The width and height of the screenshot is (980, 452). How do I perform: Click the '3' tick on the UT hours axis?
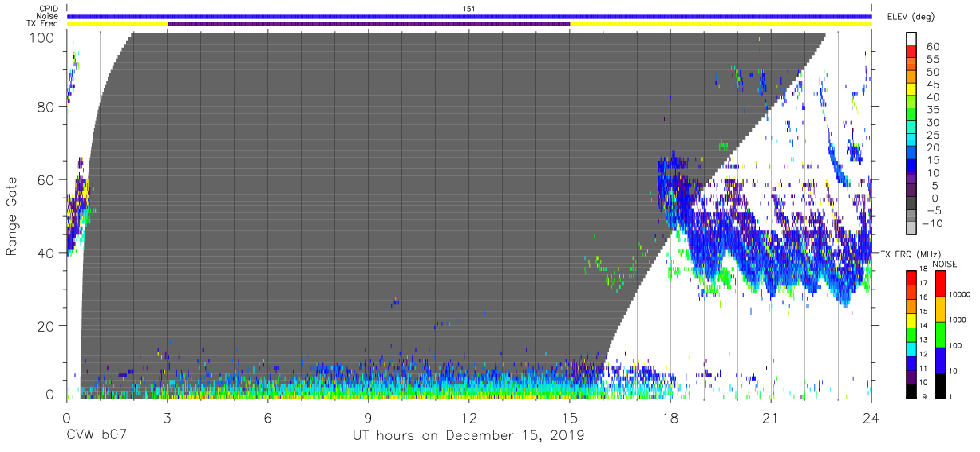[168, 416]
